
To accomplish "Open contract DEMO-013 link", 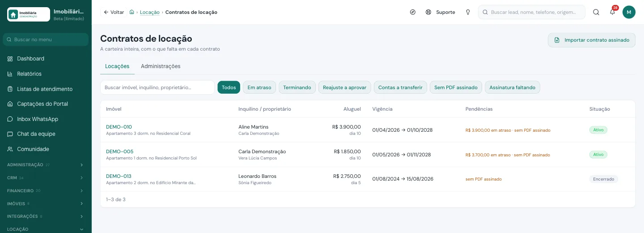I will tap(119, 176).
